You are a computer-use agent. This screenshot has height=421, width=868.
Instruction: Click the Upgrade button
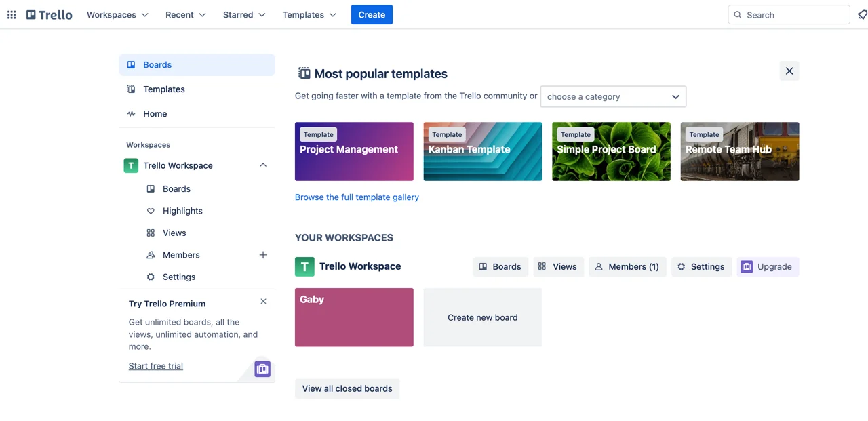(x=768, y=266)
